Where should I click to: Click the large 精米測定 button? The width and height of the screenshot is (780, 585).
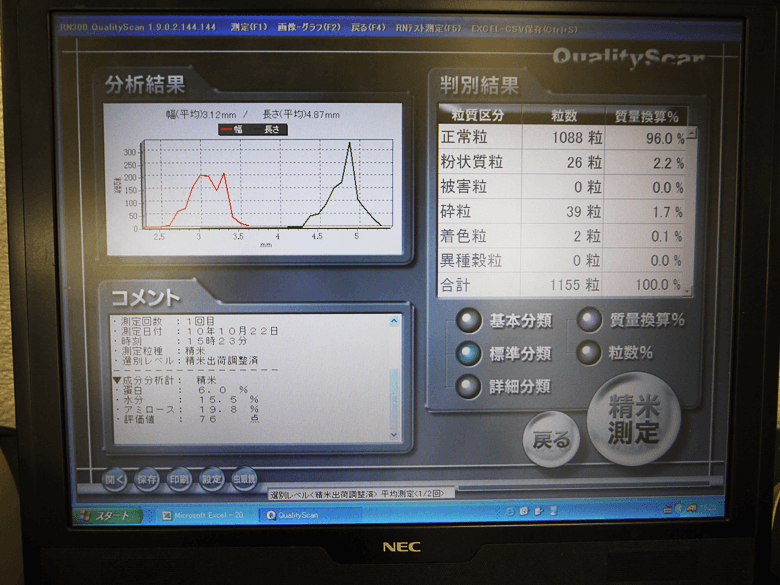[634, 419]
